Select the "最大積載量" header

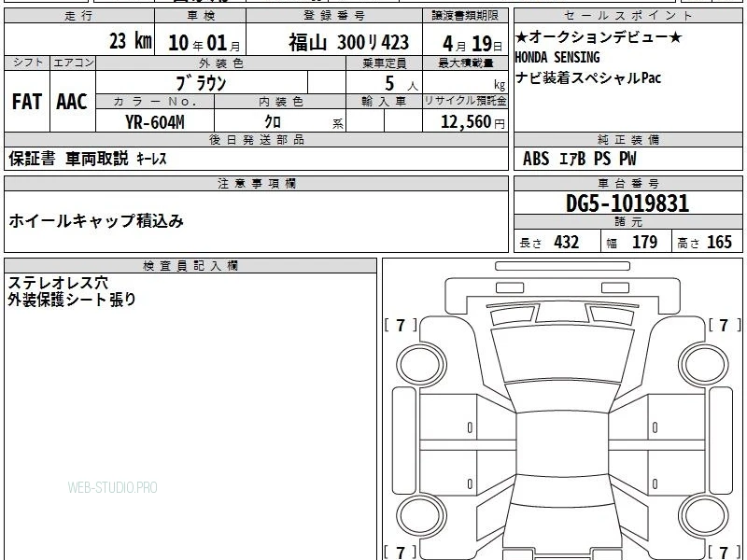coord(465,63)
